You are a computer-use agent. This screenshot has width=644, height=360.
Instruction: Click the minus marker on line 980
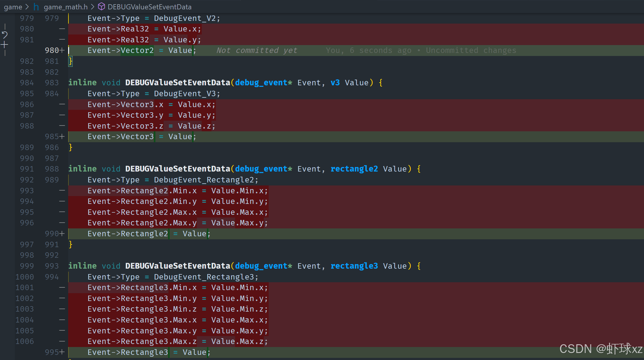(x=62, y=29)
